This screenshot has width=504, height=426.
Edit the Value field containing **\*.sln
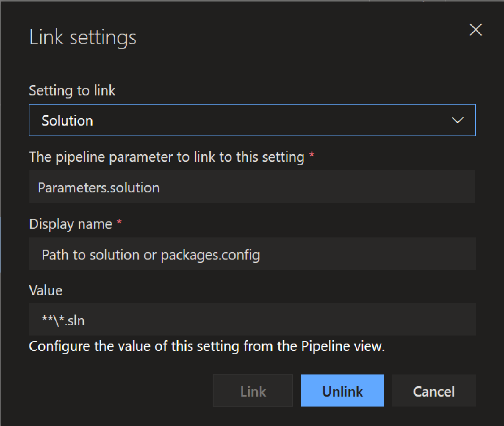[252, 320]
